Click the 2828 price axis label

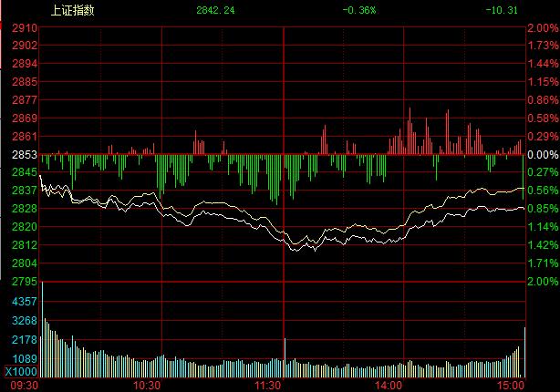(x=25, y=209)
